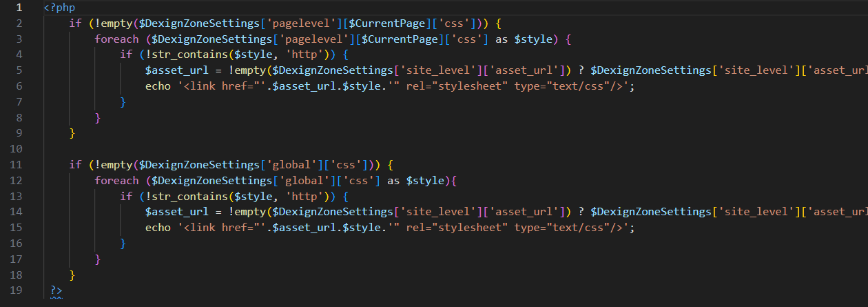
Task: Click the foreach keyword on line 3
Action: (x=116, y=39)
